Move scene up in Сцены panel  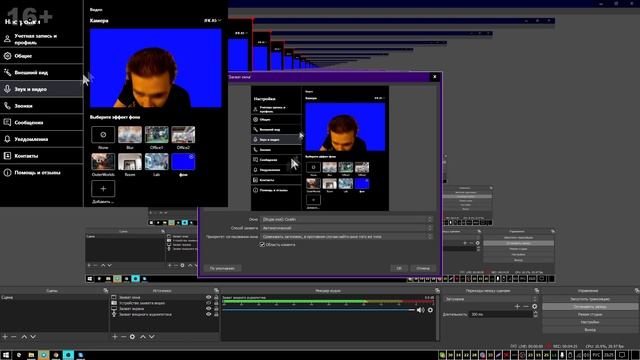tap(24, 337)
